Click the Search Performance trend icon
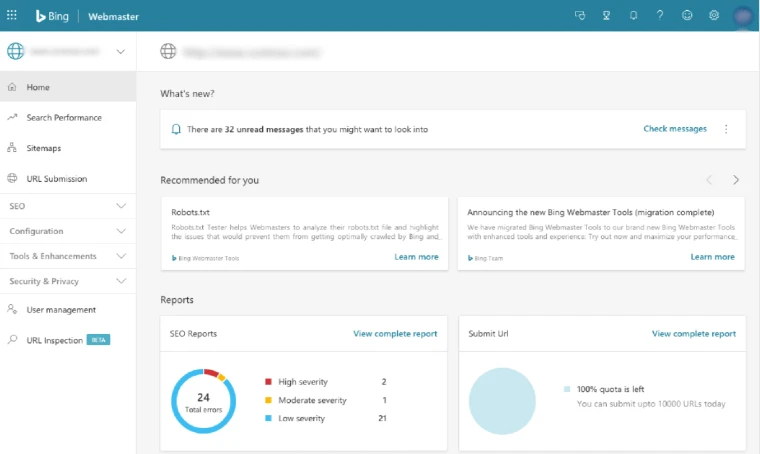Screen dimensions: 760x454 pyautogui.click(x=12, y=117)
